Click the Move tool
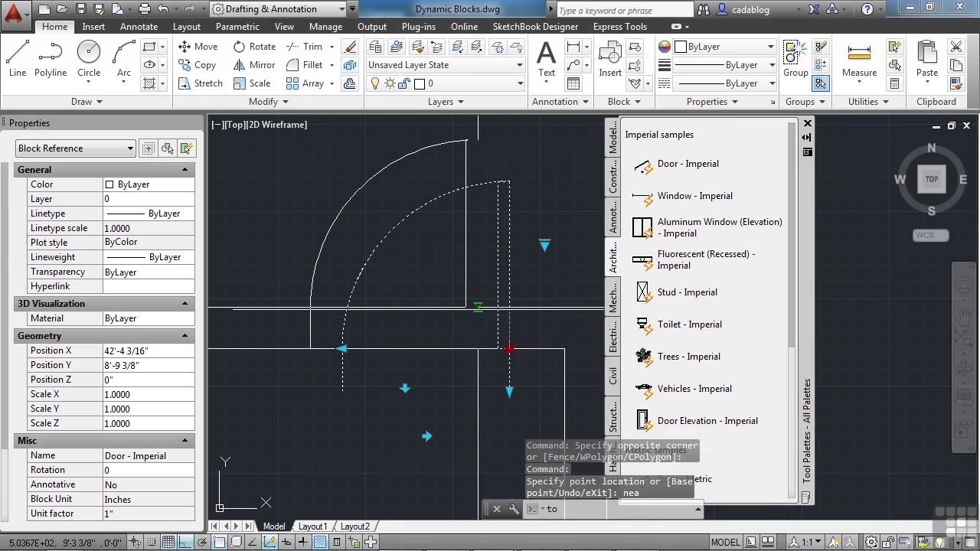This screenshot has width=980, height=551. point(198,47)
